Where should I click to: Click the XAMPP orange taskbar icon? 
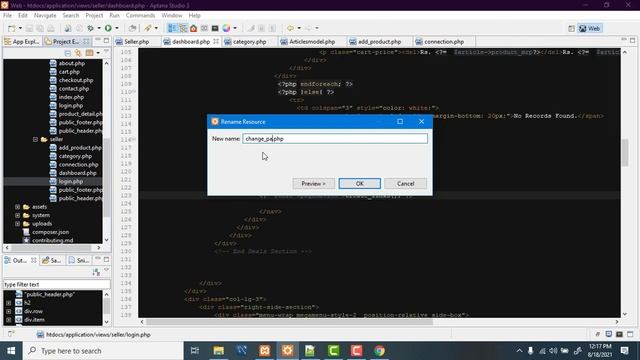tap(264, 351)
